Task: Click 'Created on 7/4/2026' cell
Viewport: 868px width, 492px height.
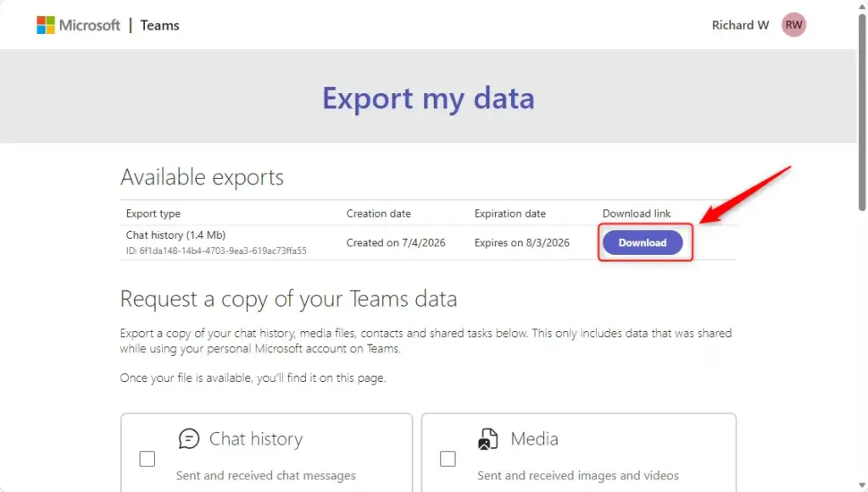Action: [x=396, y=243]
